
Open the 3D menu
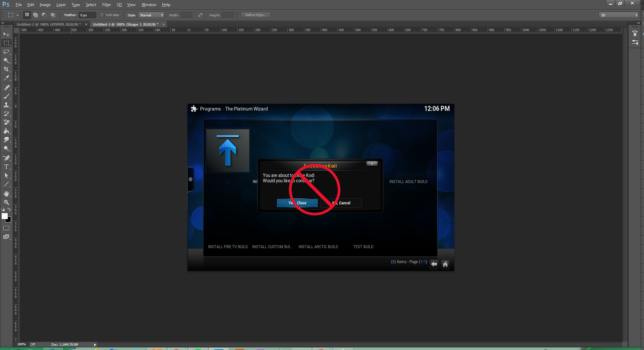119,5
